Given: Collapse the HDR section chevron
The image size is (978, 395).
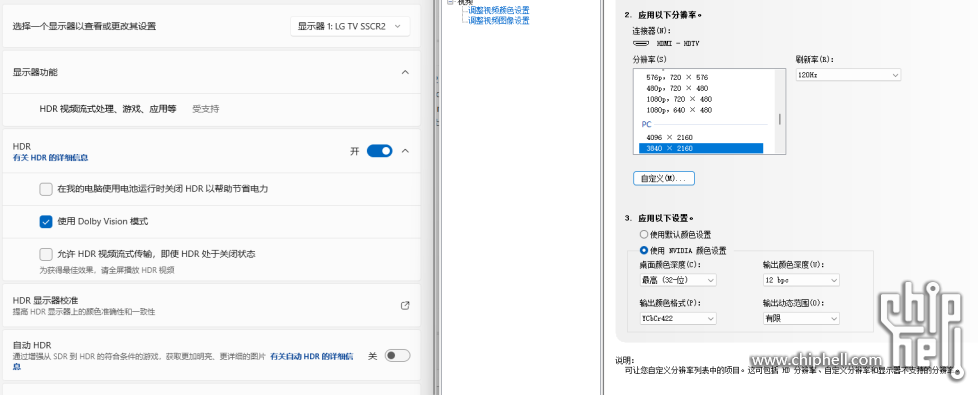Looking at the screenshot, I should point(405,151).
